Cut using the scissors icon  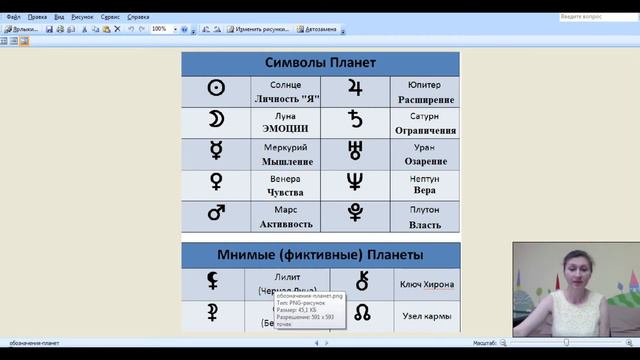84,29
